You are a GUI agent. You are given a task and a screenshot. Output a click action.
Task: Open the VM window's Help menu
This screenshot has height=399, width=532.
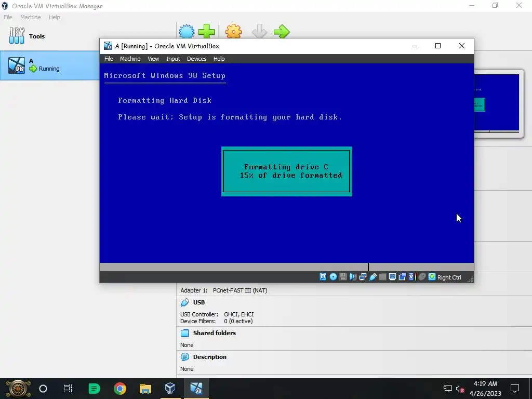(x=219, y=59)
